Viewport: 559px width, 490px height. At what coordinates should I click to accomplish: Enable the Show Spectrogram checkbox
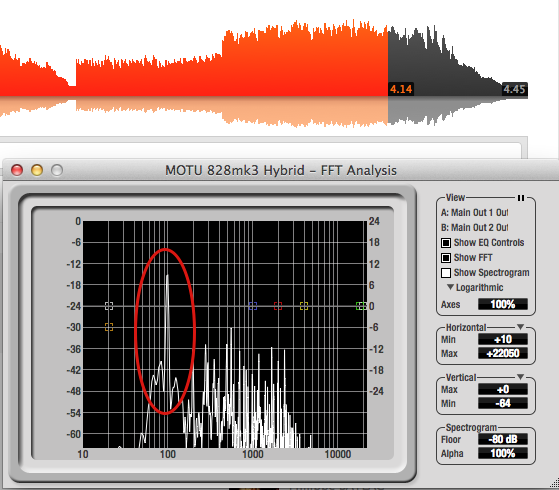[x=446, y=273]
